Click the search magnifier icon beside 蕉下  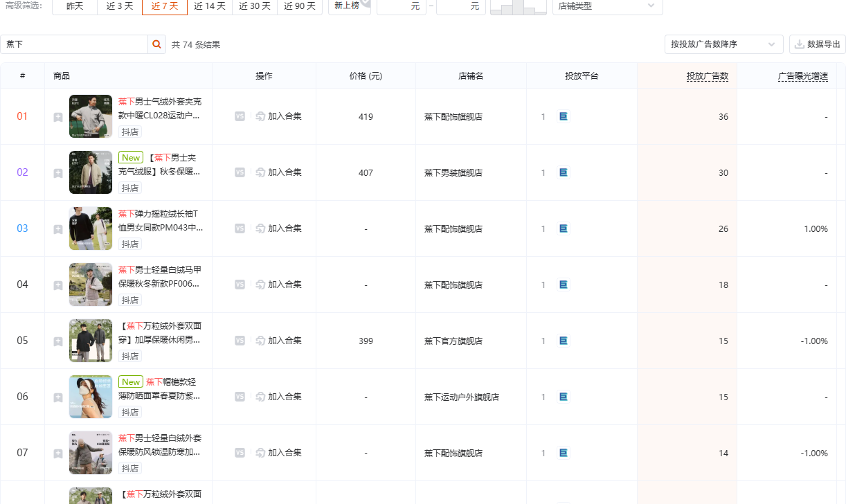[157, 44]
